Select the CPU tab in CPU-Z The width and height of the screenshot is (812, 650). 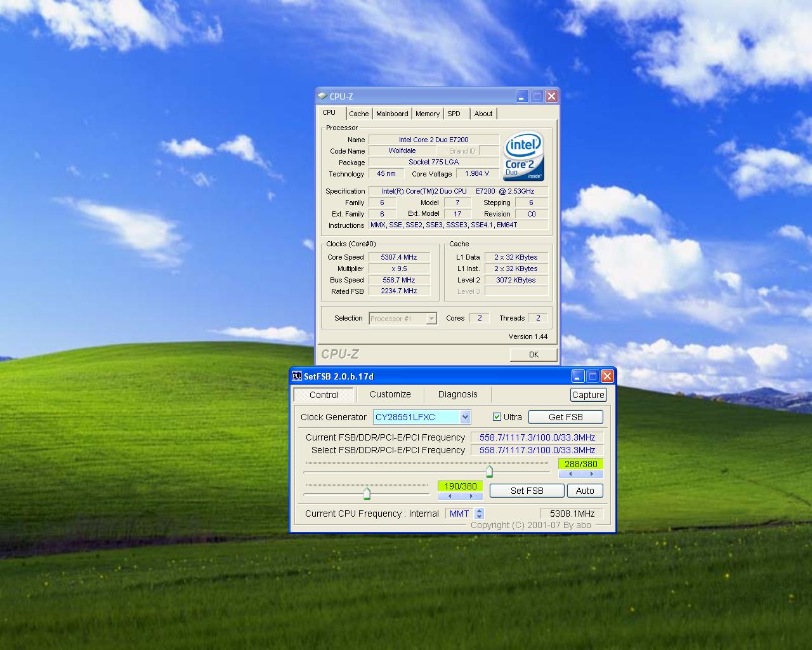click(329, 112)
